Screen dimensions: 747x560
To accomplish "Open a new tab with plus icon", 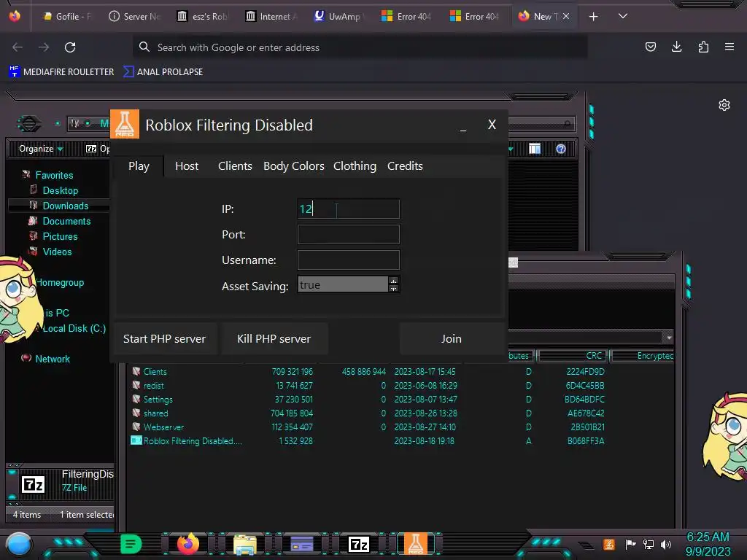I will point(593,17).
